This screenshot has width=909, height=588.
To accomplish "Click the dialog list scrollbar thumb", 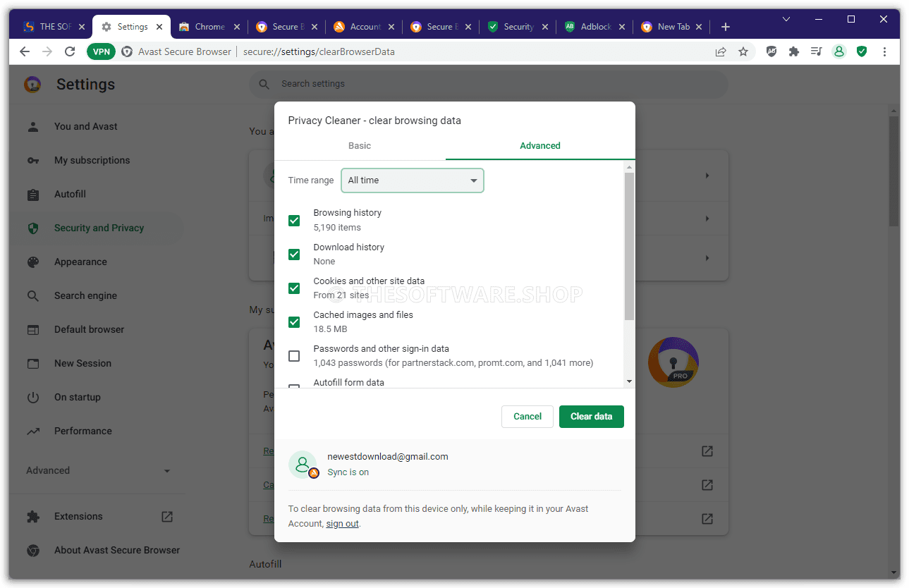I will [630, 246].
